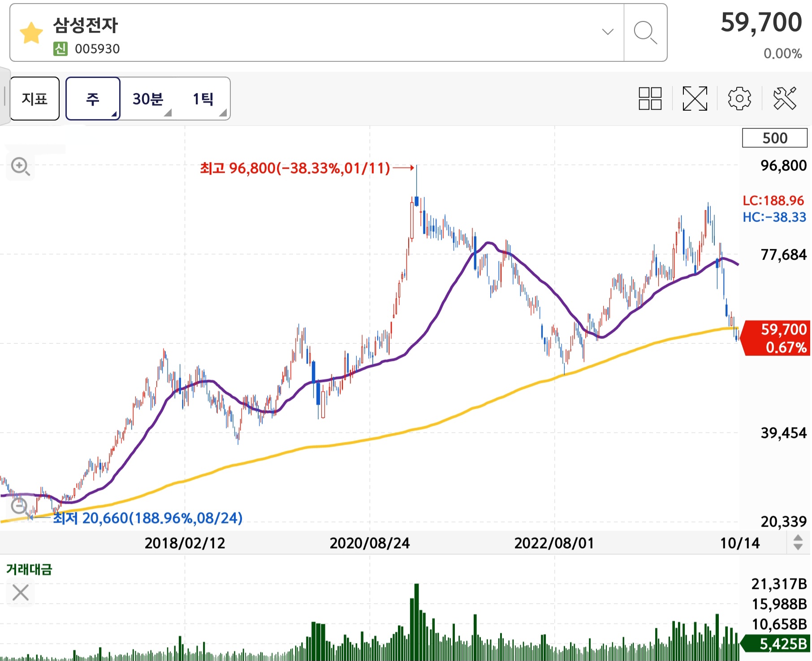Screen dimensions: 812x661
Task: Expand the 주 period dropdown triangle
Action: point(114,115)
